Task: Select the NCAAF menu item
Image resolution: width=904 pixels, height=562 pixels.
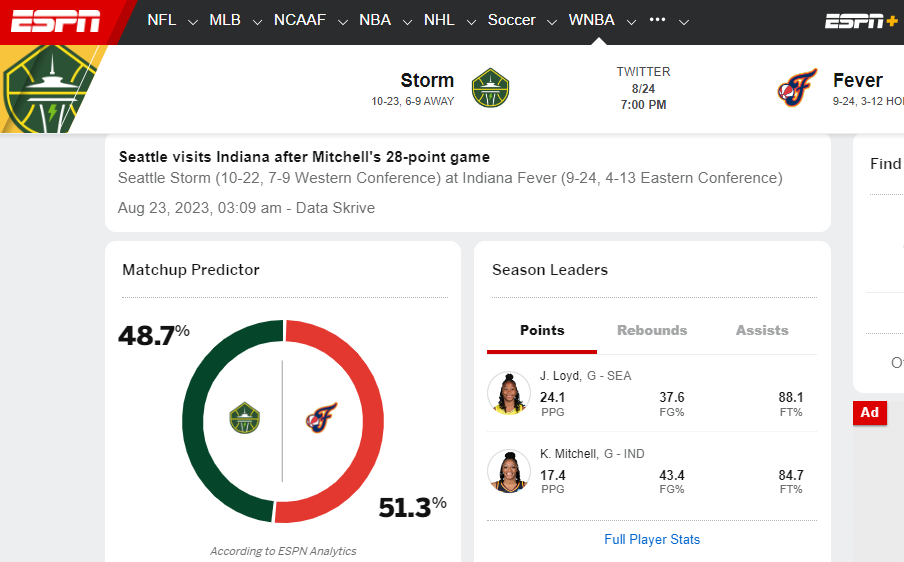Action: (x=300, y=20)
